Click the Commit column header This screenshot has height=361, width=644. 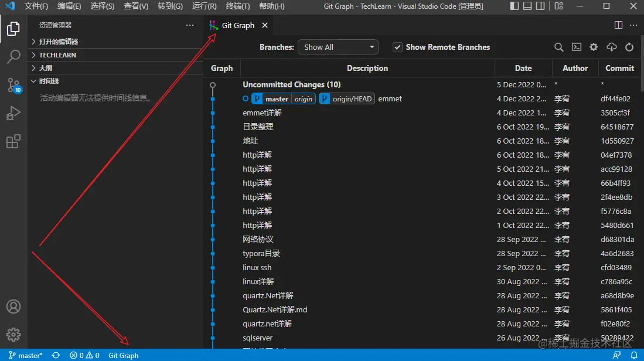click(x=619, y=68)
